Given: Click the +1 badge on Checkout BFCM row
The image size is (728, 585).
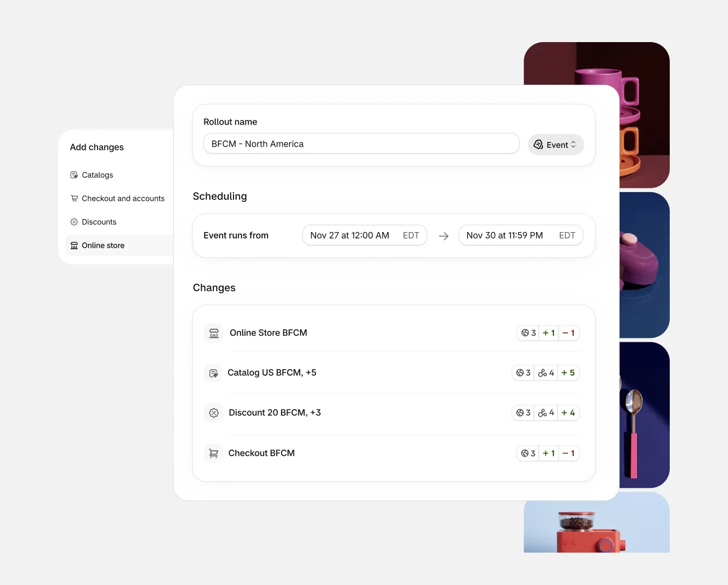Looking at the screenshot, I should [549, 453].
